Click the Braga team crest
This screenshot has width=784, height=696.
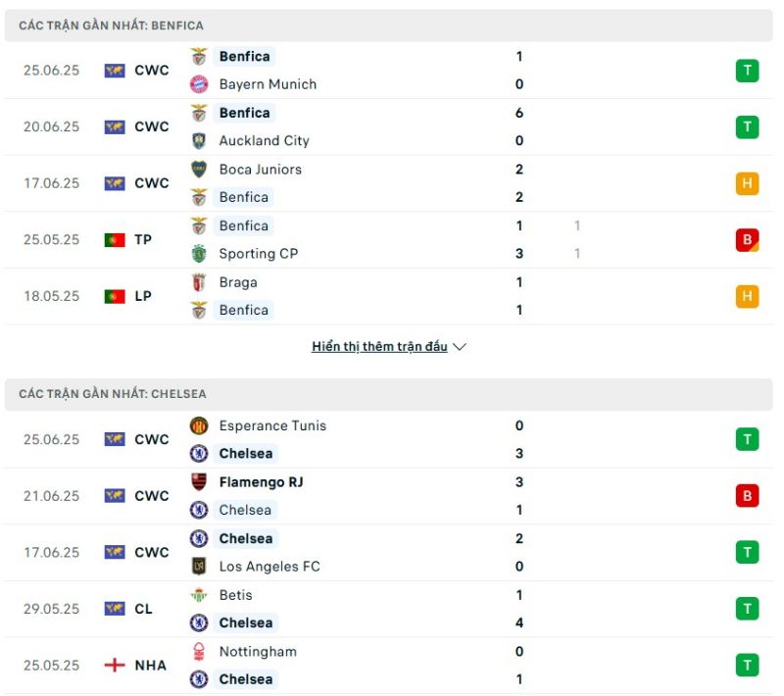click(199, 282)
